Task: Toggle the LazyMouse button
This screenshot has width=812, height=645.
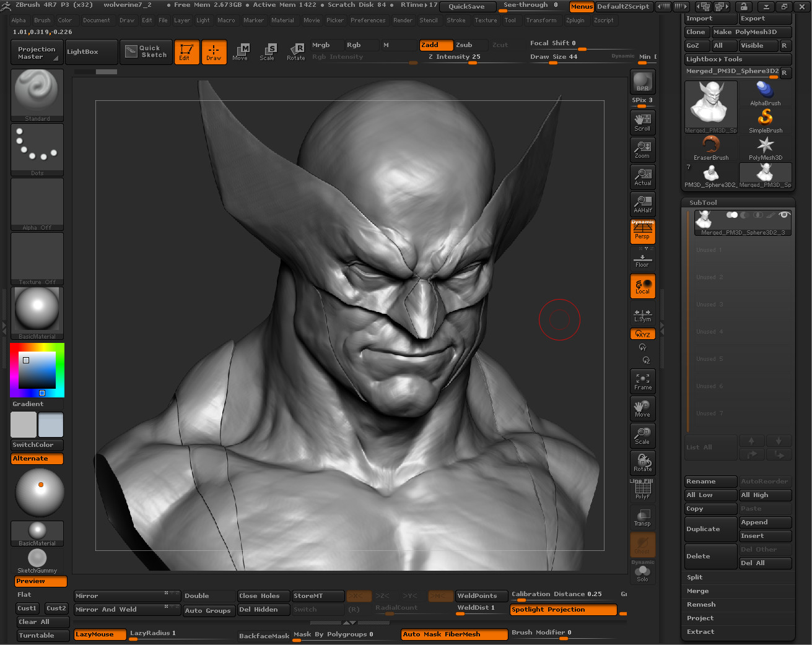Action: pyautogui.click(x=100, y=634)
